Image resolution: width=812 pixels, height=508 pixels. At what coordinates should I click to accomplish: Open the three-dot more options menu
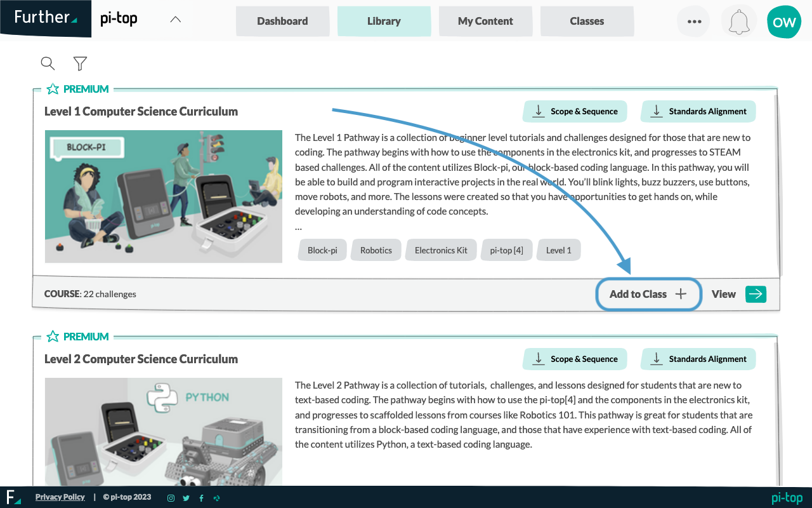click(x=695, y=22)
